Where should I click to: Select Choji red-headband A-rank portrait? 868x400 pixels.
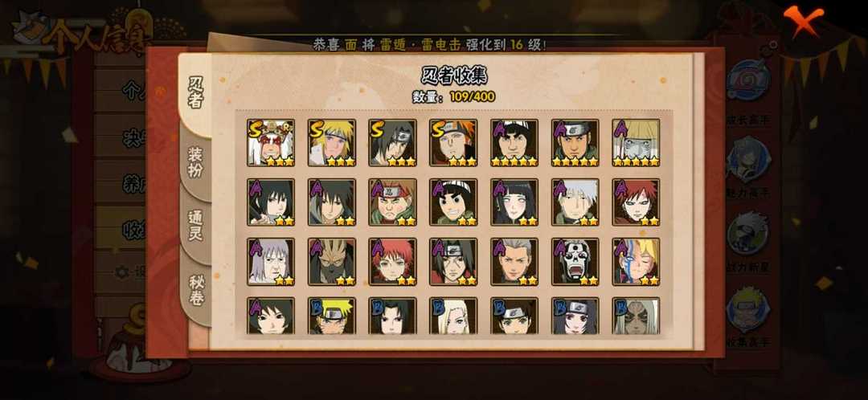392,202
